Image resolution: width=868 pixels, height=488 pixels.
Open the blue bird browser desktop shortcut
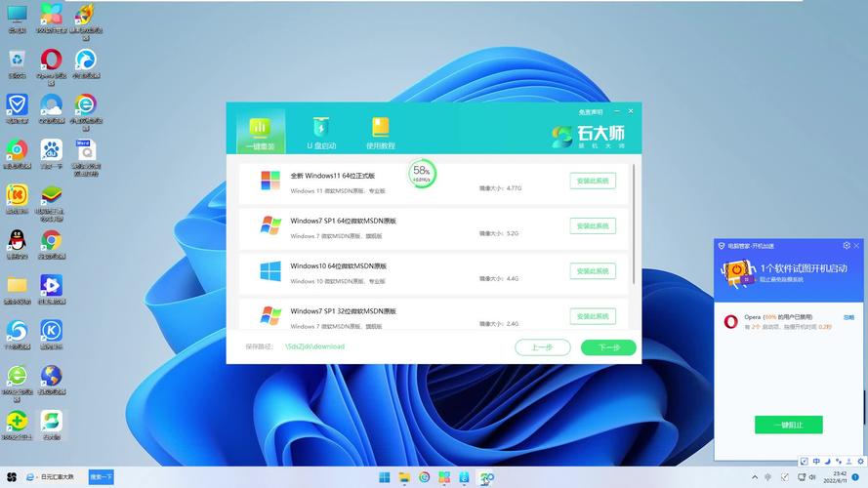(86, 63)
